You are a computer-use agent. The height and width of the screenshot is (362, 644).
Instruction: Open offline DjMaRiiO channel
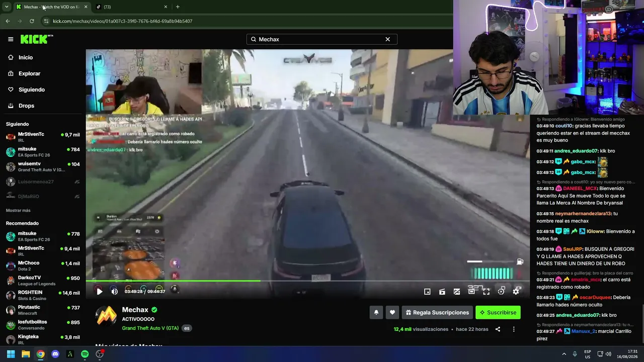pyautogui.click(x=43, y=196)
